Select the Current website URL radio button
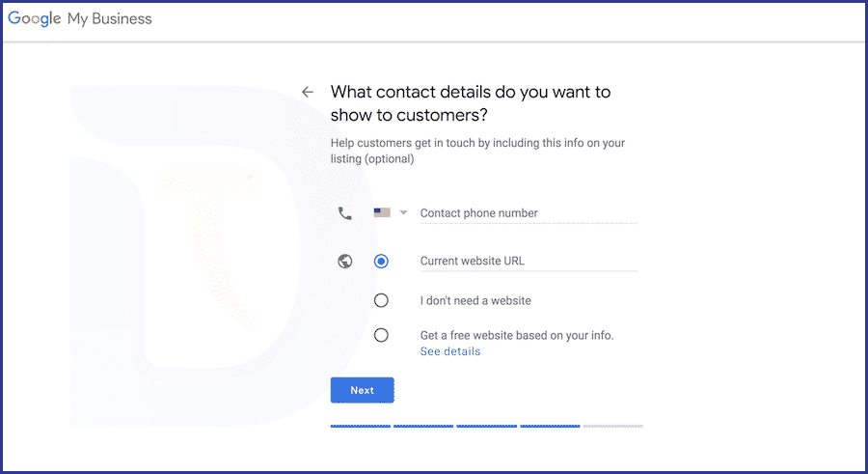Viewport: 868px width, 474px height. (381, 261)
